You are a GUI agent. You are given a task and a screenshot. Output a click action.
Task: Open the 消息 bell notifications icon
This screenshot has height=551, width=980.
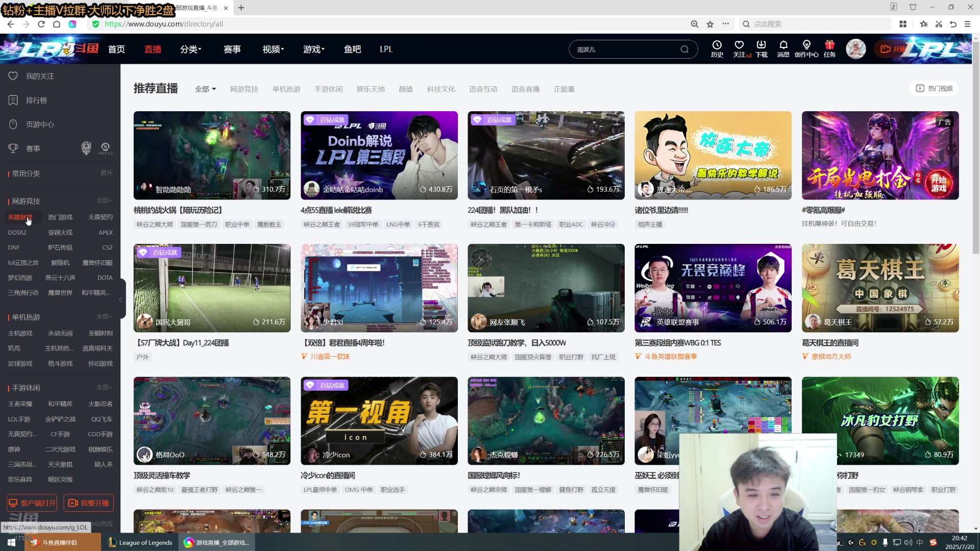coord(783,49)
